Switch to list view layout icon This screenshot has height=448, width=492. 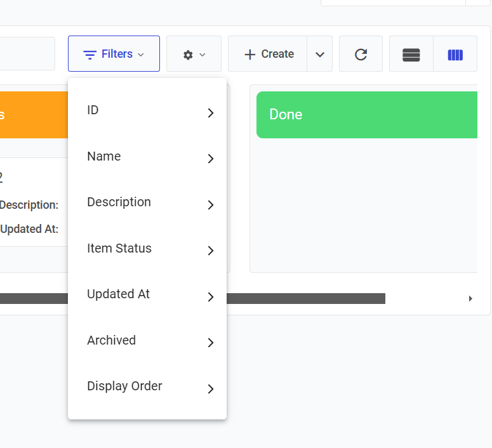pyautogui.click(x=411, y=55)
